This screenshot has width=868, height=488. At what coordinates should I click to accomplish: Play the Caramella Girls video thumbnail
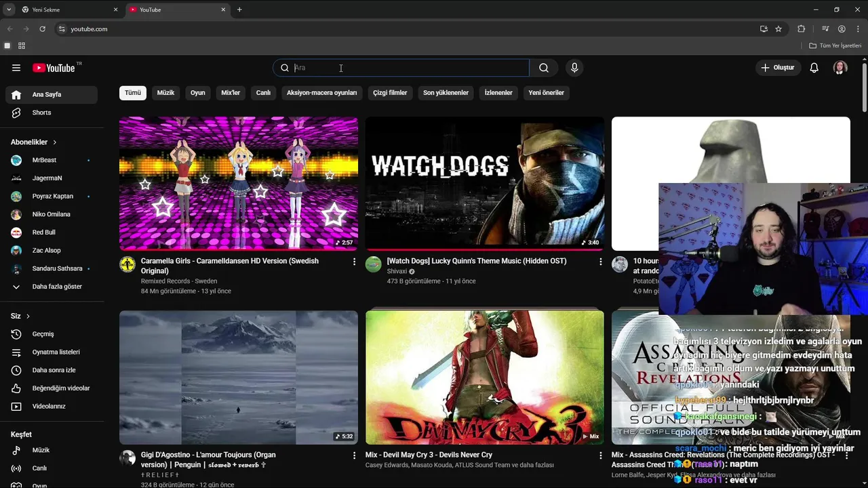click(x=239, y=184)
